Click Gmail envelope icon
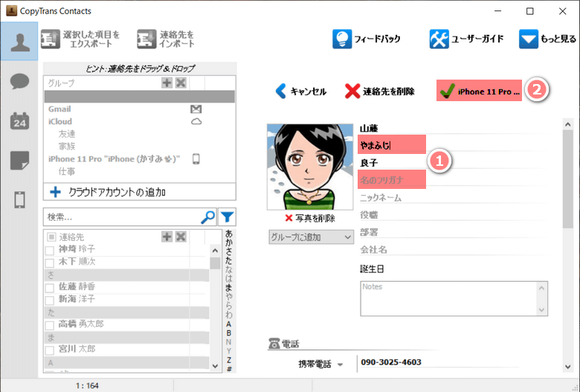Screen dimensions: 580x392 [196, 109]
